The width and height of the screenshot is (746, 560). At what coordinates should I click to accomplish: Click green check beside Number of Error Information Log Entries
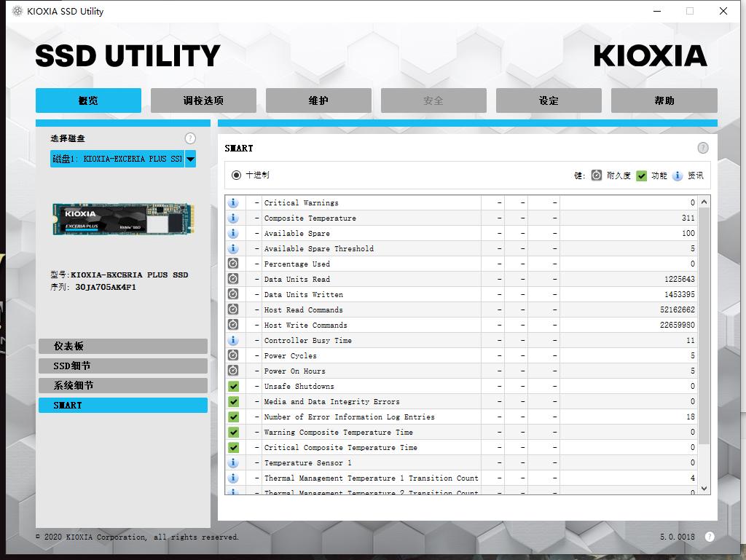pos(233,417)
